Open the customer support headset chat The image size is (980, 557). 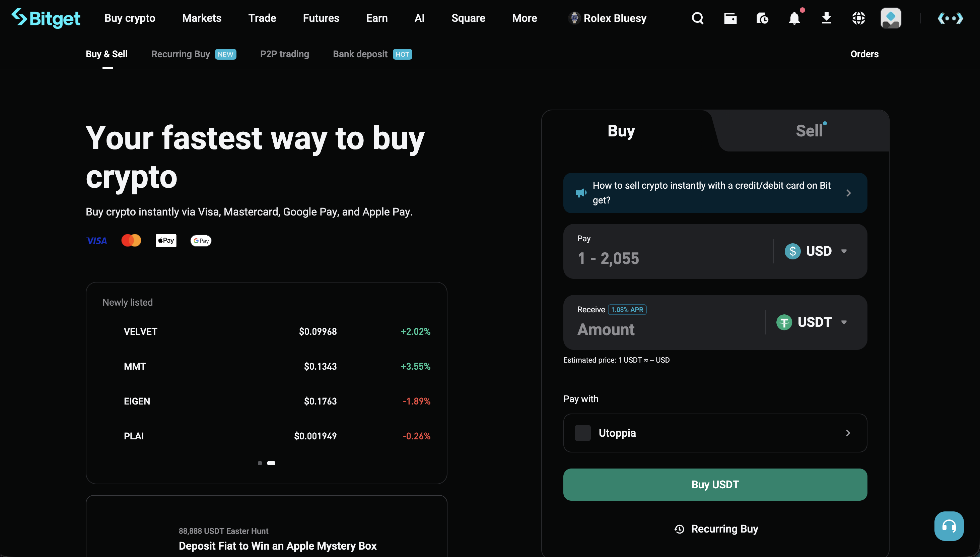point(949,526)
